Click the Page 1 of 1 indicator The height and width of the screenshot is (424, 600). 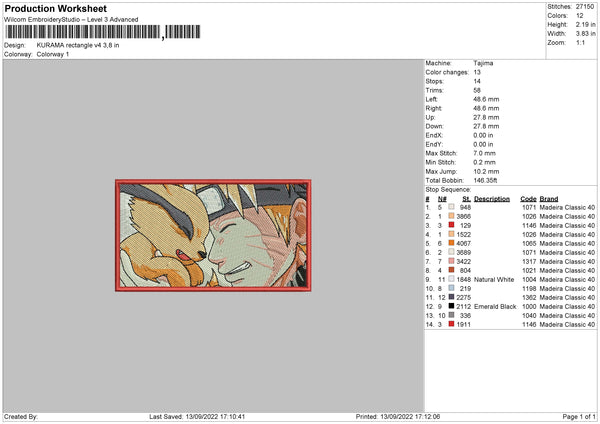click(579, 417)
